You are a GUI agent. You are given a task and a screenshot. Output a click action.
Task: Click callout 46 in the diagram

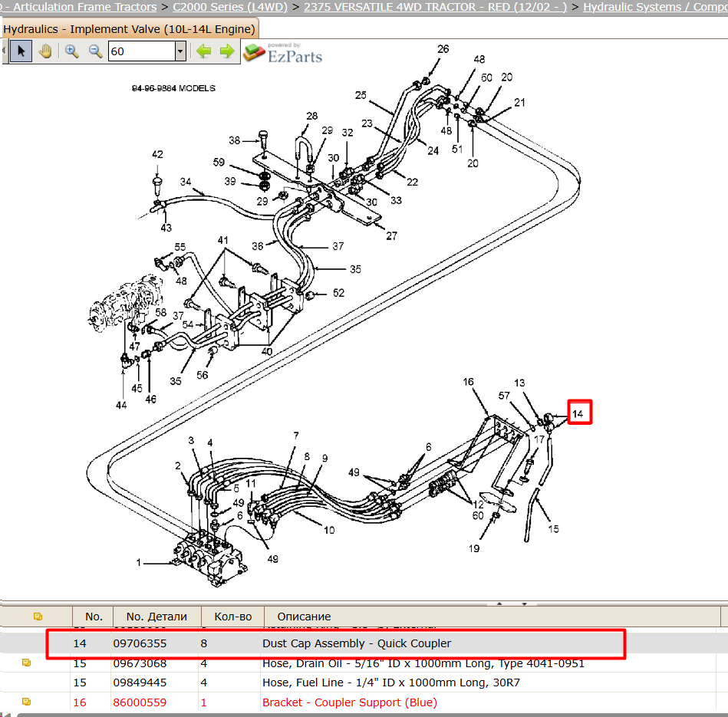tap(151, 399)
